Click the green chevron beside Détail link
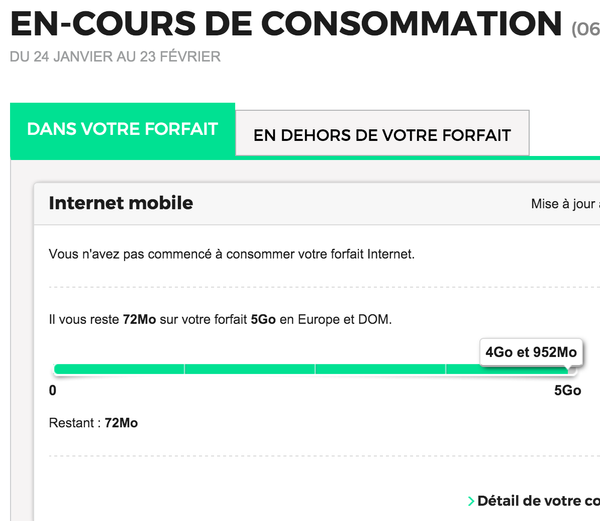This screenshot has width=600, height=521. 471,501
